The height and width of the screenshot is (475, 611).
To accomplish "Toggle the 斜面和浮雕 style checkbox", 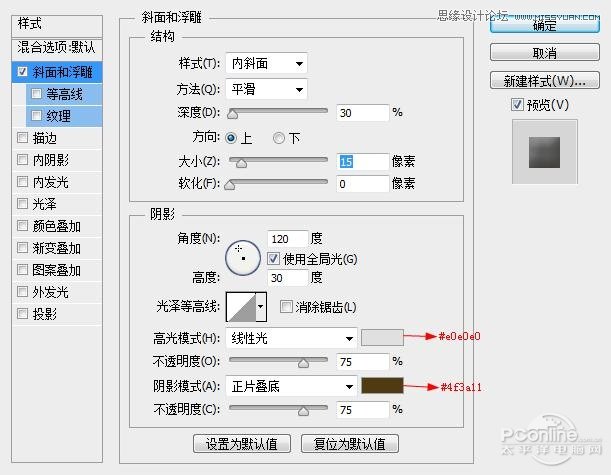I will coord(22,71).
